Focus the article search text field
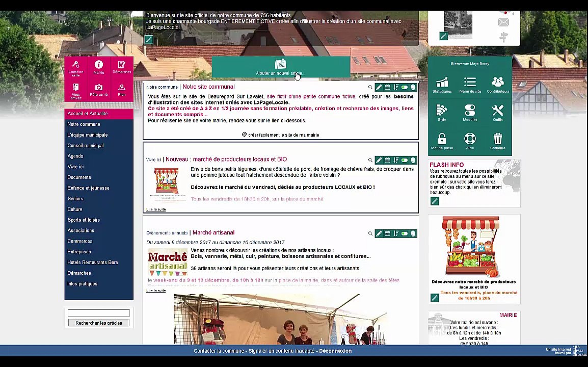The width and height of the screenshot is (588, 367). pos(99,313)
